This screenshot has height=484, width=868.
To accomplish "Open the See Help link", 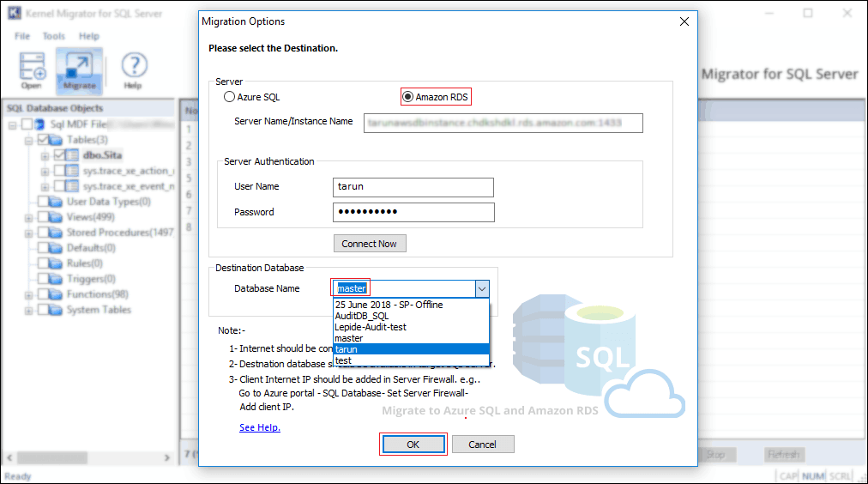I will tap(260, 427).
